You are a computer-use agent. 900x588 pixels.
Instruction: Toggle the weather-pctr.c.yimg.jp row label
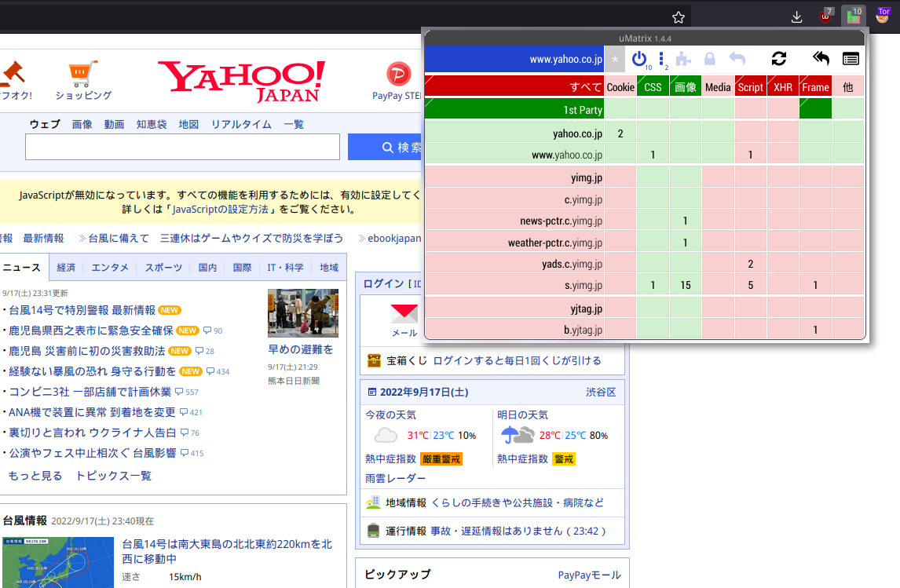514,243
